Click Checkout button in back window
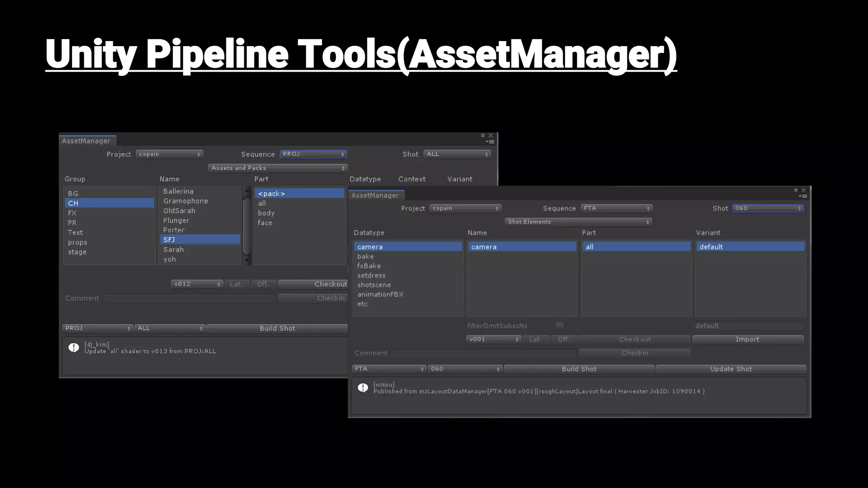This screenshot has height=488, width=868. click(x=313, y=284)
